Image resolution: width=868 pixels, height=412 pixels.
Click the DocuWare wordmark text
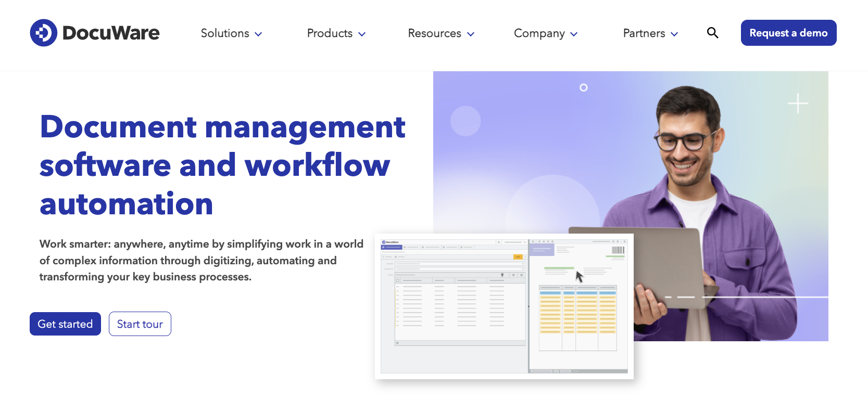[x=111, y=33]
